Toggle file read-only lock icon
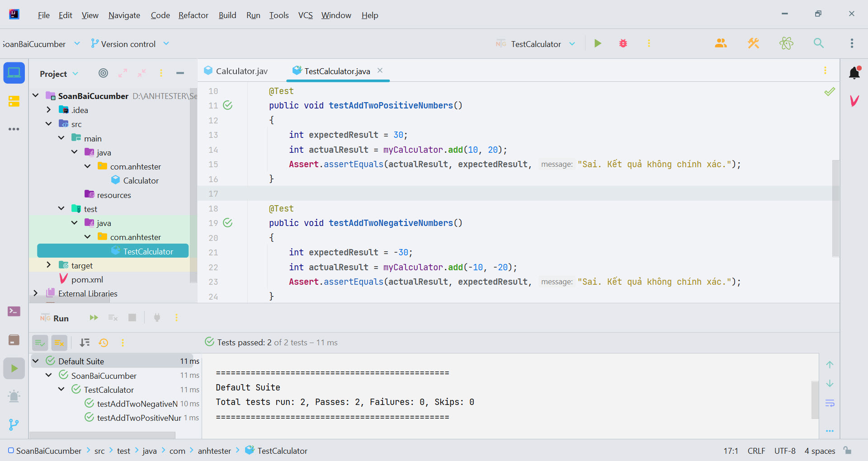Screen dimensions: 868x461 (x=848, y=451)
